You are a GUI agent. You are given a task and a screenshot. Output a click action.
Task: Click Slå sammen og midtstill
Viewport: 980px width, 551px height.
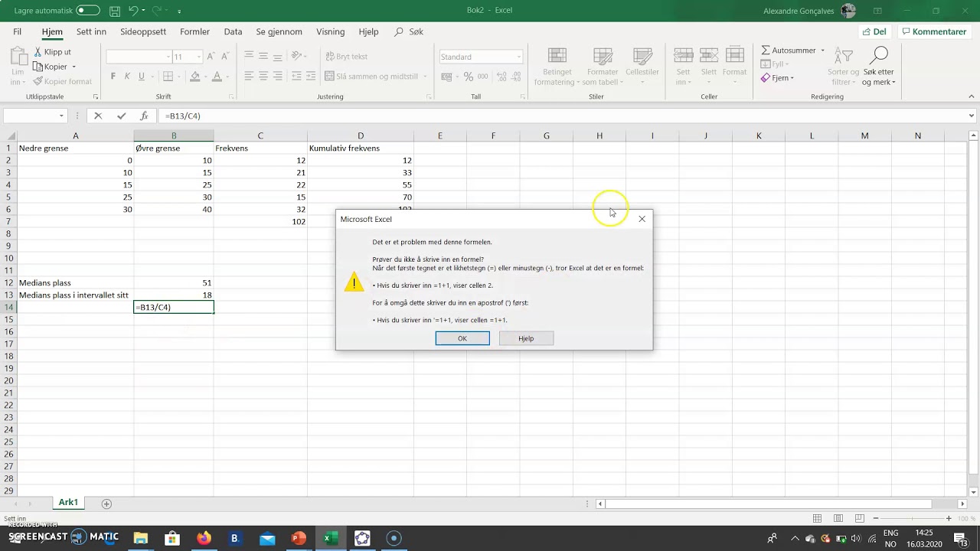pyautogui.click(x=372, y=77)
